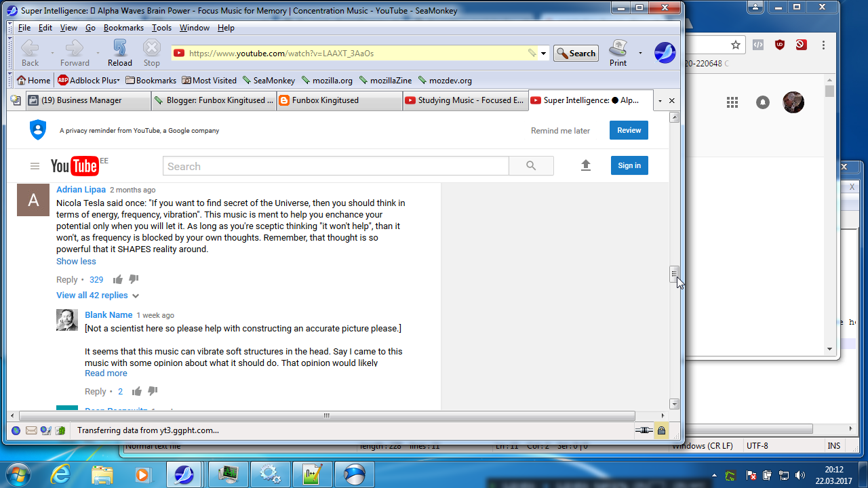
Task: Go back with the Back arrow button
Action: (30, 53)
